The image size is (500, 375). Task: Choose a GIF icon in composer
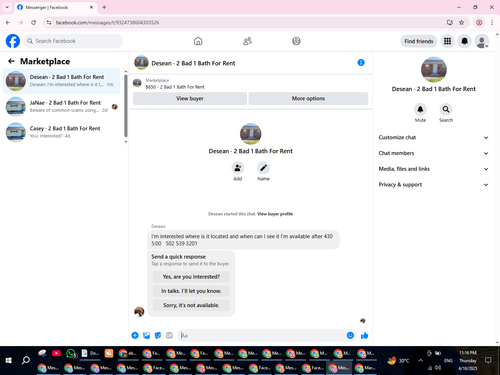(169, 335)
